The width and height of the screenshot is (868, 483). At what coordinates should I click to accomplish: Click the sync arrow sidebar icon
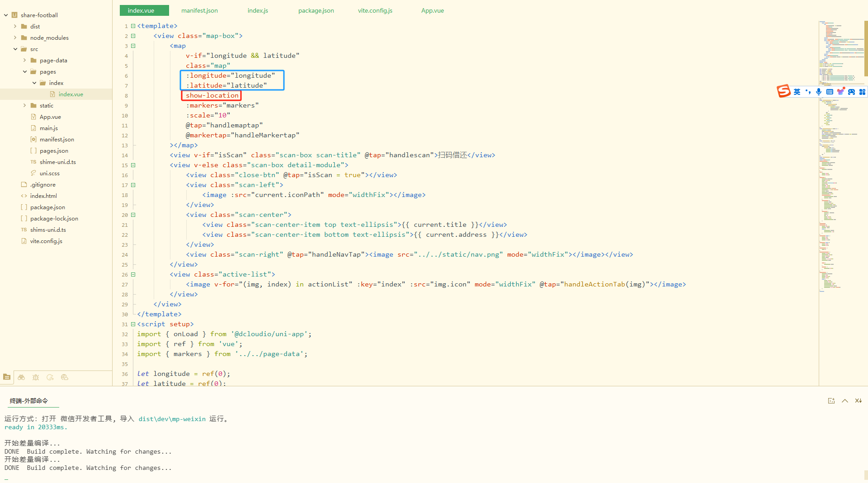50,377
